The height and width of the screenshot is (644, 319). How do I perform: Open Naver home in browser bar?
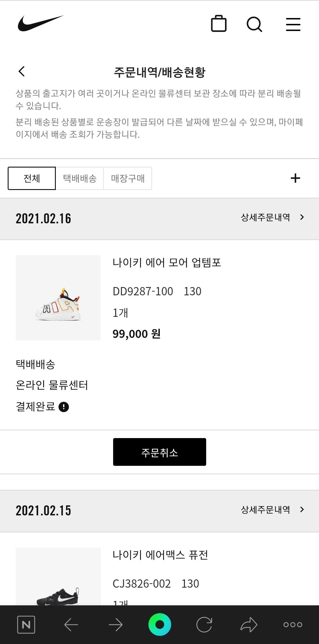(x=26, y=624)
